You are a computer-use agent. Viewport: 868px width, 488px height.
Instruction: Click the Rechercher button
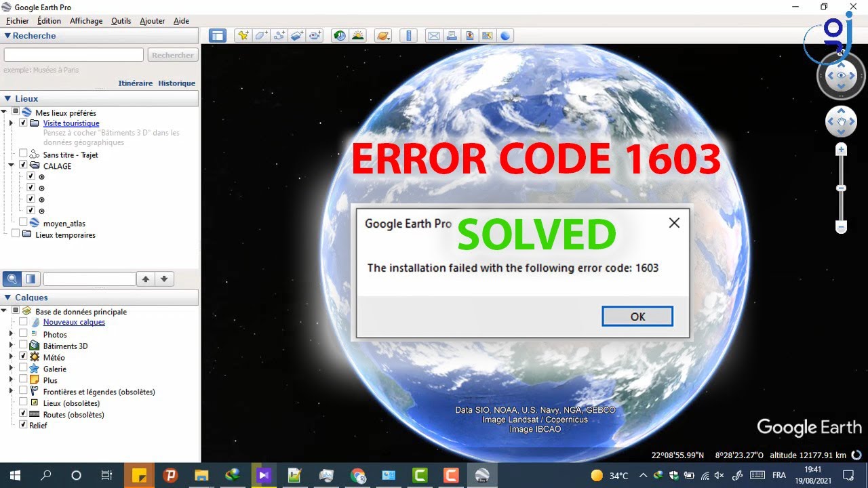point(173,55)
